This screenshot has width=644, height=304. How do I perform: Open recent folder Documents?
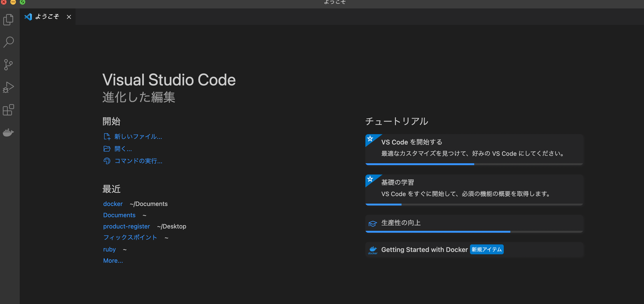click(119, 215)
